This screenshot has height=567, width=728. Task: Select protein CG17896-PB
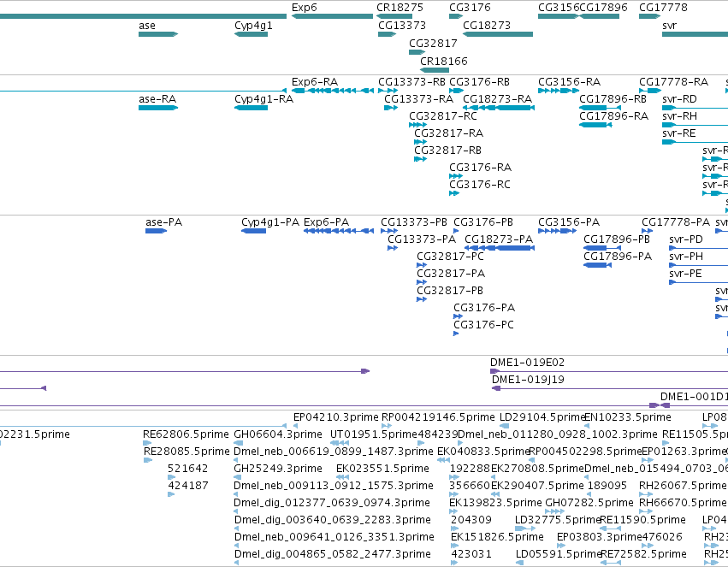(602, 248)
